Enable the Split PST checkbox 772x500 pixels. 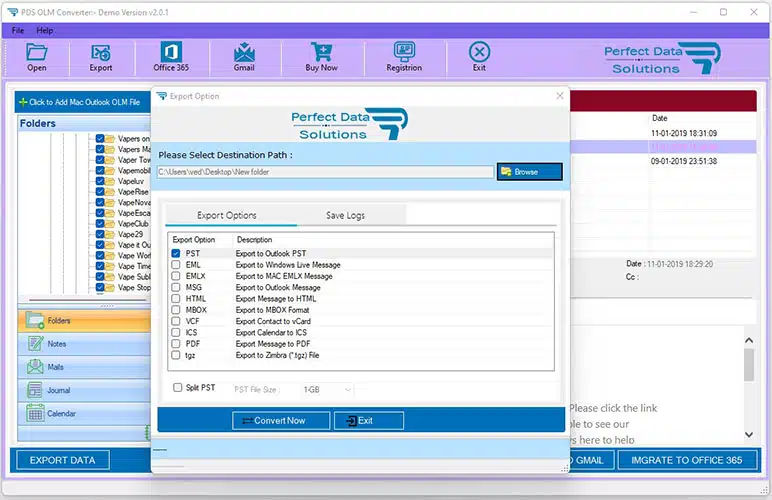178,388
